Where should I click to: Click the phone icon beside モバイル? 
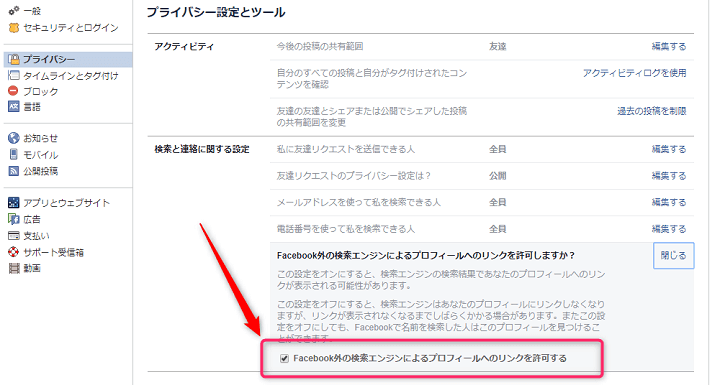14,154
